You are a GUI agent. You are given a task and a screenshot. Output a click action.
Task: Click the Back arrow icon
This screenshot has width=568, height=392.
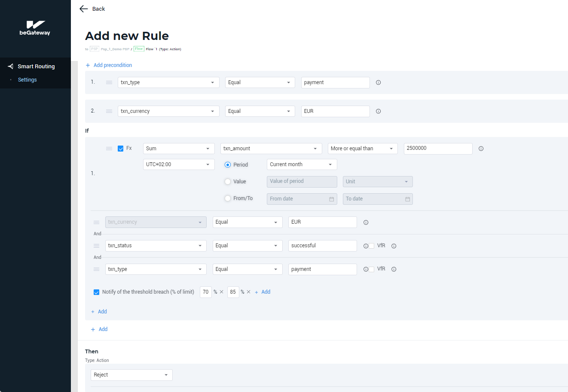(84, 9)
